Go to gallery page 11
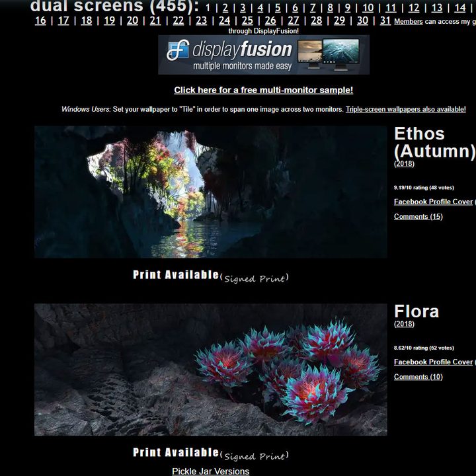 pyautogui.click(x=391, y=8)
